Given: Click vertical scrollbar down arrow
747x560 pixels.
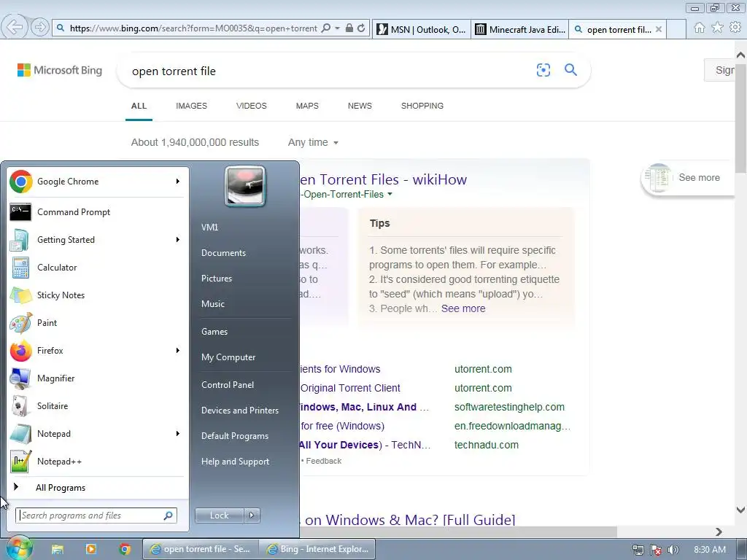Looking at the screenshot, I should (x=741, y=510).
